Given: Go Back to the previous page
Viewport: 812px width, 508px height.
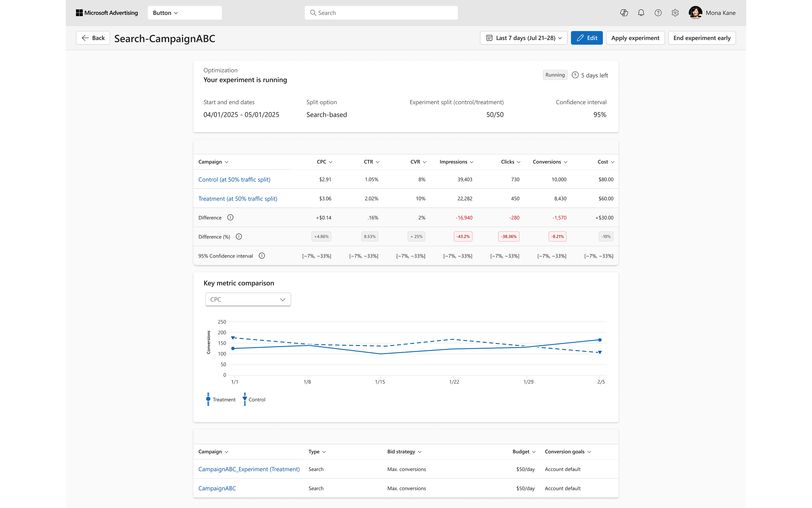Looking at the screenshot, I should [x=93, y=38].
